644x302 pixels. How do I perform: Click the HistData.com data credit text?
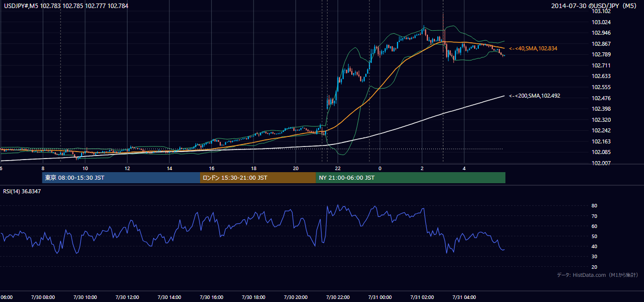[x=598, y=275]
